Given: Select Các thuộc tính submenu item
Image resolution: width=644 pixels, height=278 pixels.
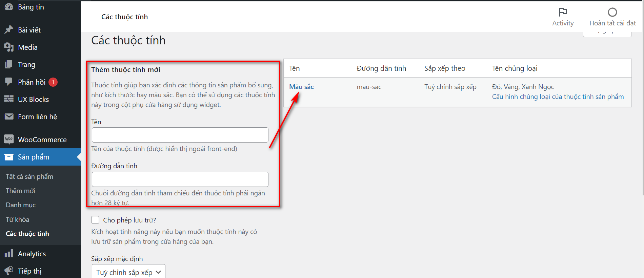Looking at the screenshot, I should 27,234.
